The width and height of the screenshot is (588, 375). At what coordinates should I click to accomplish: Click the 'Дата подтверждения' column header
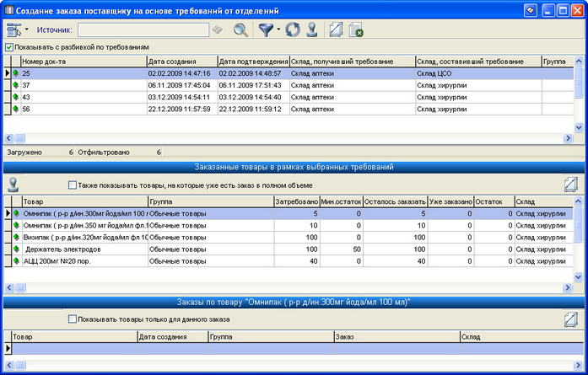[x=253, y=62]
